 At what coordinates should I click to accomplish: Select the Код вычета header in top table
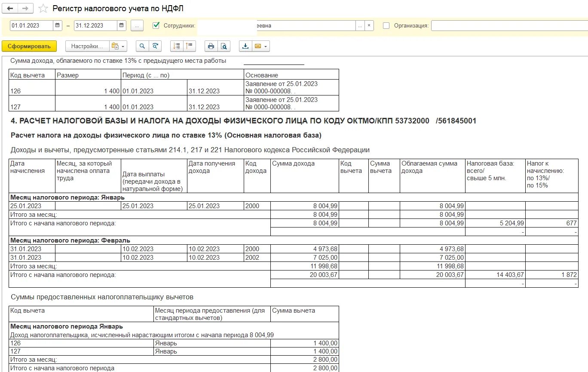pos(32,75)
